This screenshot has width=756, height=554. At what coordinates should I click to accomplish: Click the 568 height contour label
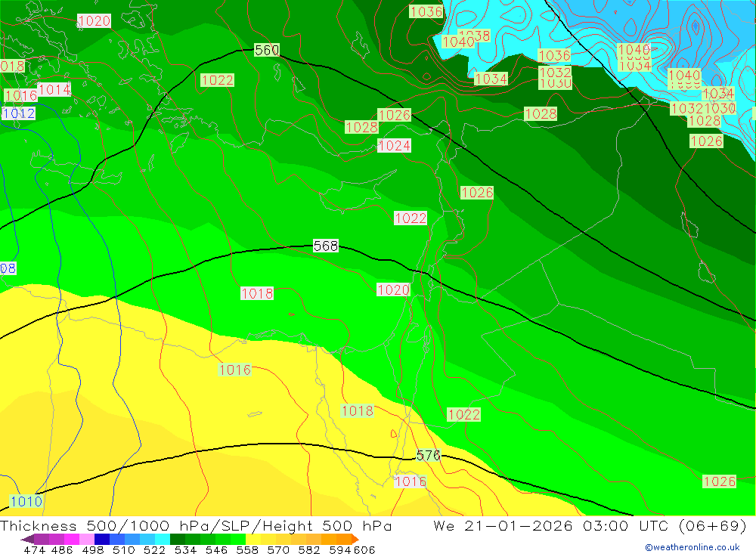(326, 246)
